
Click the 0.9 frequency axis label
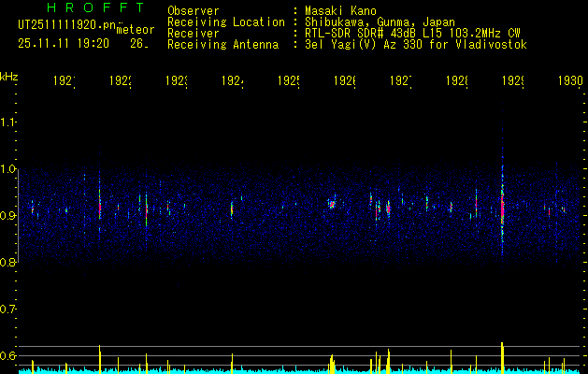click(8, 216)
